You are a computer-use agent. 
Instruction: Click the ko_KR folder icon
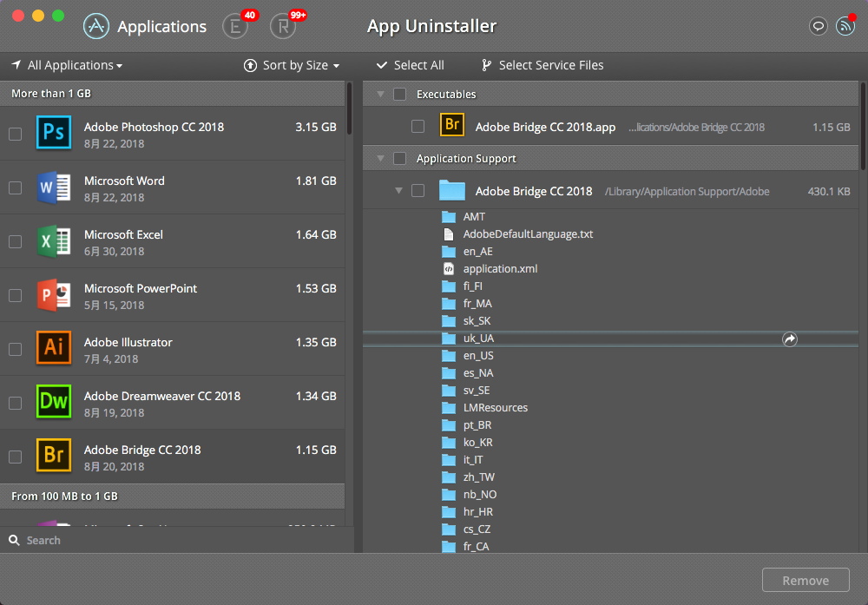tap(449, 443)
